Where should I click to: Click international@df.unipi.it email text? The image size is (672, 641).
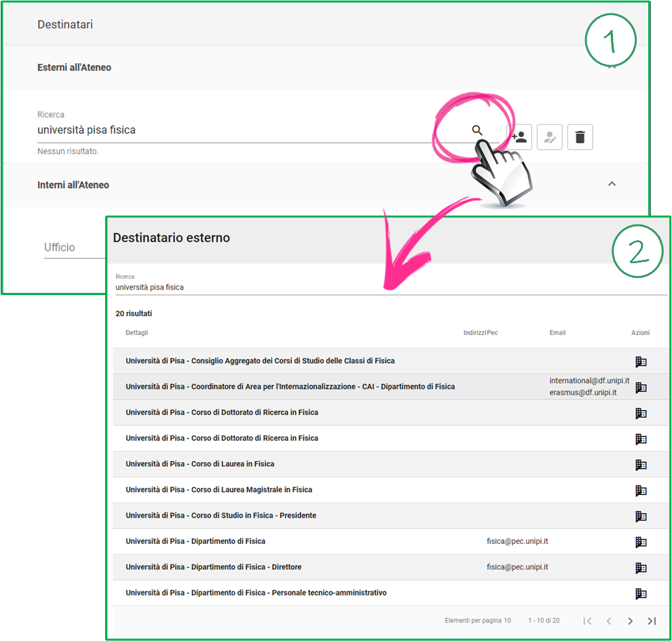click(x=589, y=381)
